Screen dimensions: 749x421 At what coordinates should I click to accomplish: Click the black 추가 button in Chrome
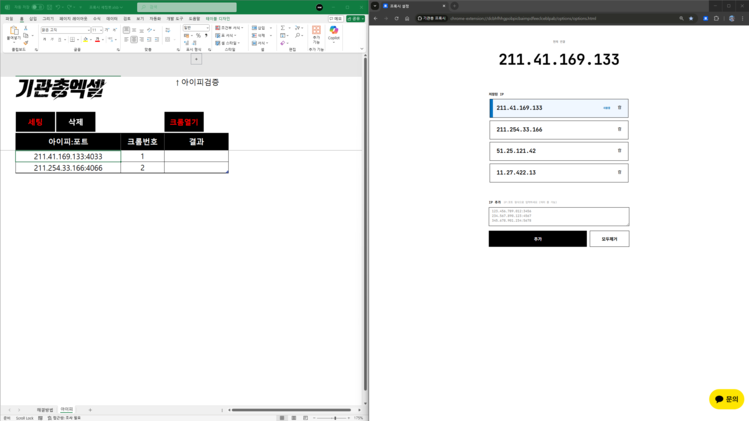[537, 238]
